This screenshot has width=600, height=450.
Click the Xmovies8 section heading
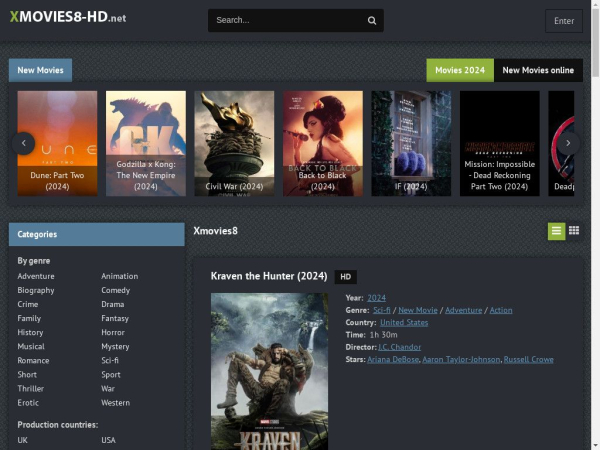215,231
